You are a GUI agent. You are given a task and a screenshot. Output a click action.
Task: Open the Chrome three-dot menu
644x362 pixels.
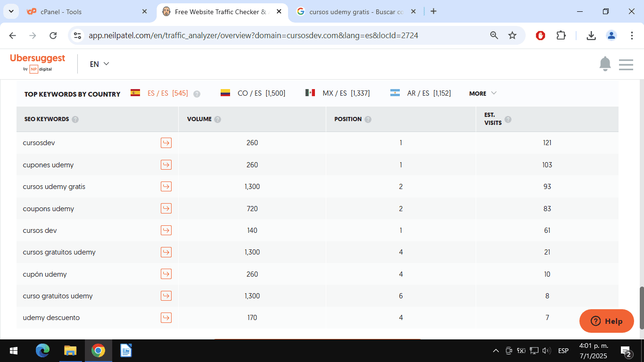[x=632, y=35]
